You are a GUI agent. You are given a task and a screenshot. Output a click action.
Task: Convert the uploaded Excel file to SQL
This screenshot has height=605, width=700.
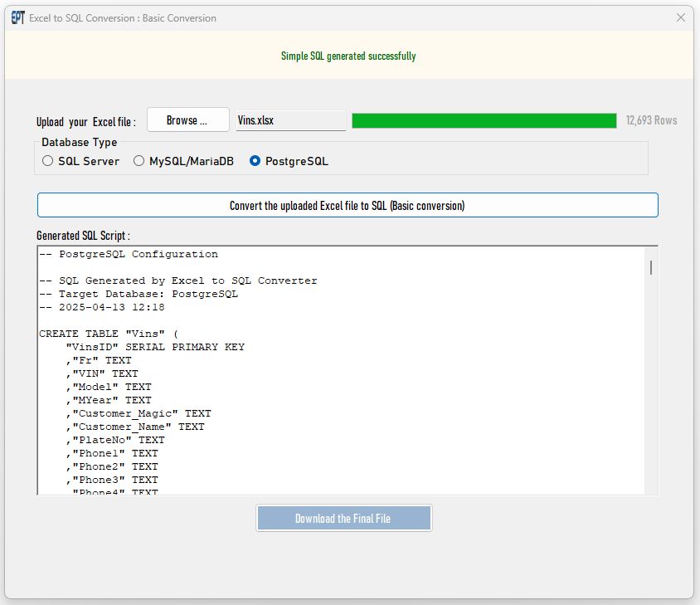coord(347,206)
